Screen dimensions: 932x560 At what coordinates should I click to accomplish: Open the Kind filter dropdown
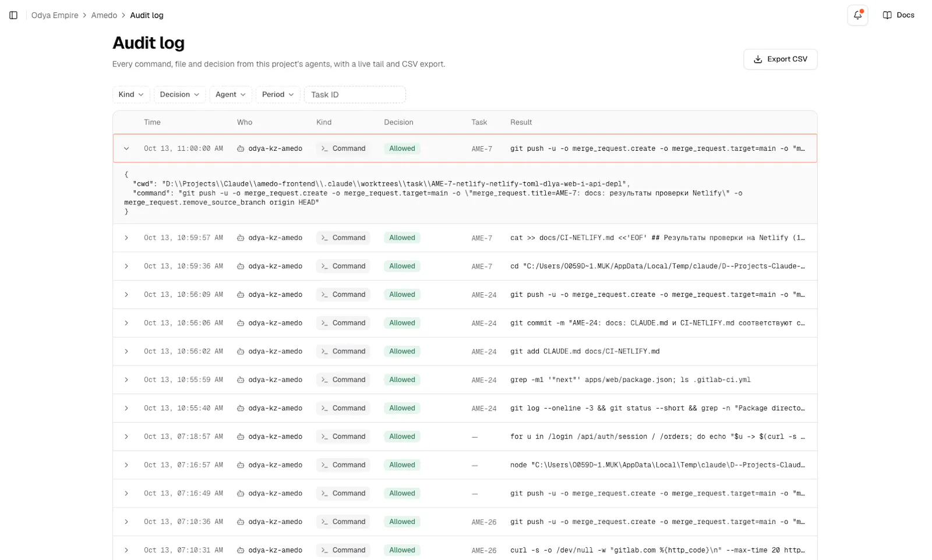(131, 94)
